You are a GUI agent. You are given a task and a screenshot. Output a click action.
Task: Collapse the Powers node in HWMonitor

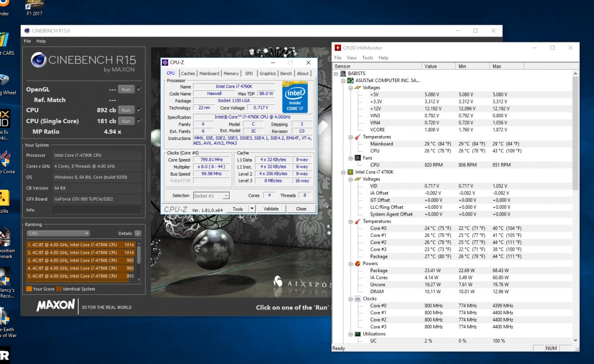(350, 264)
